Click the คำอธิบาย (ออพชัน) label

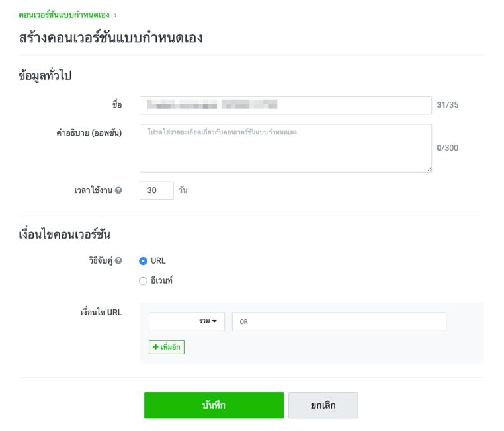click(89, 133)
